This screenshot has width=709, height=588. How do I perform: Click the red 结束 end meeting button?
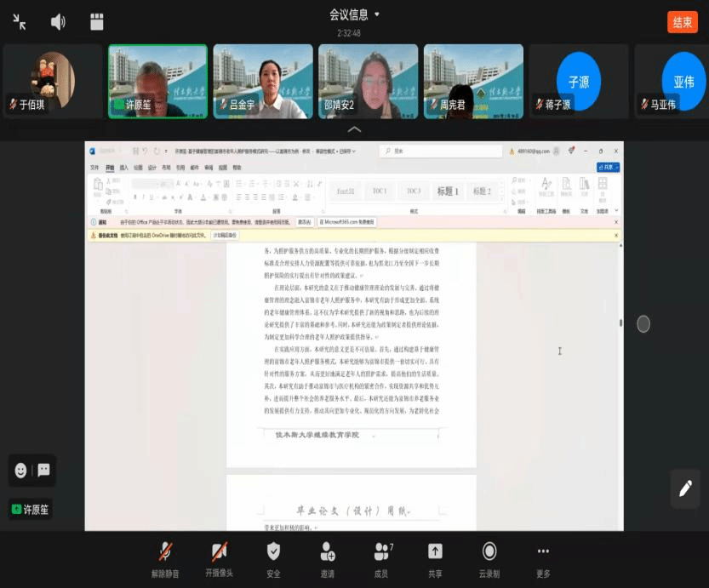click(681, 22)
